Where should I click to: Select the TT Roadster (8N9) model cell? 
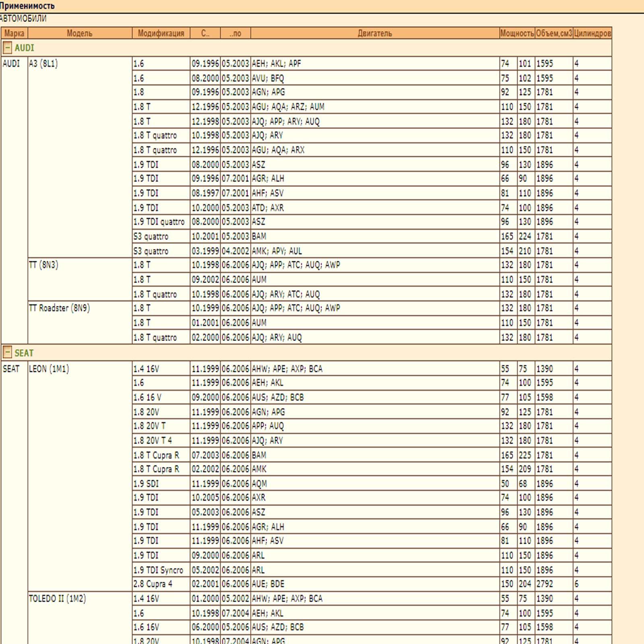tap(80, 322)
